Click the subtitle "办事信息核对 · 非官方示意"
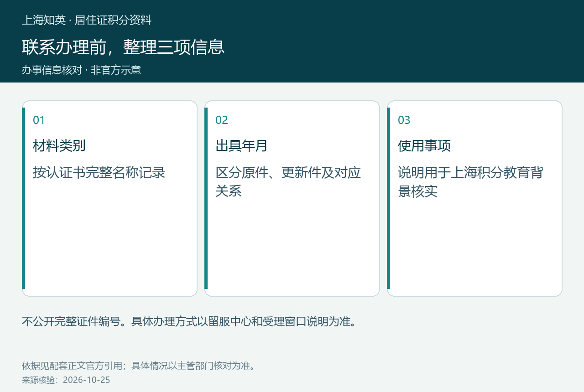584x392 pixels. pos(82,70)
